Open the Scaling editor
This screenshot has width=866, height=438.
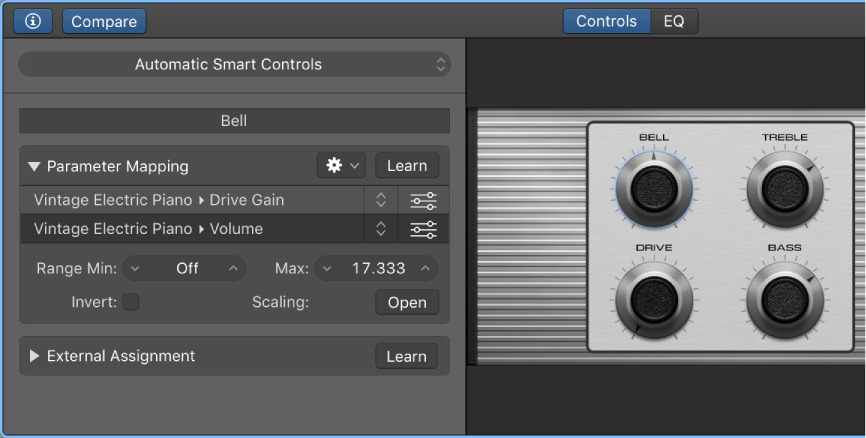tap(407, 302)
